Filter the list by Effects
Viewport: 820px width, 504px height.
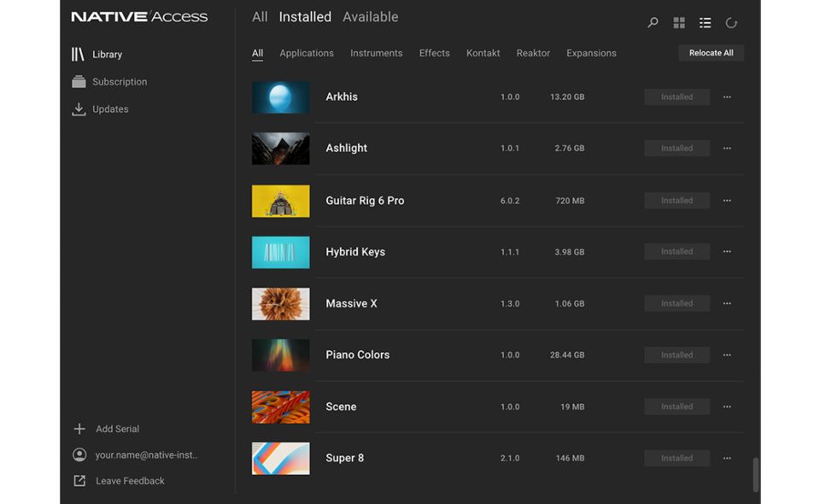(434, 53)
